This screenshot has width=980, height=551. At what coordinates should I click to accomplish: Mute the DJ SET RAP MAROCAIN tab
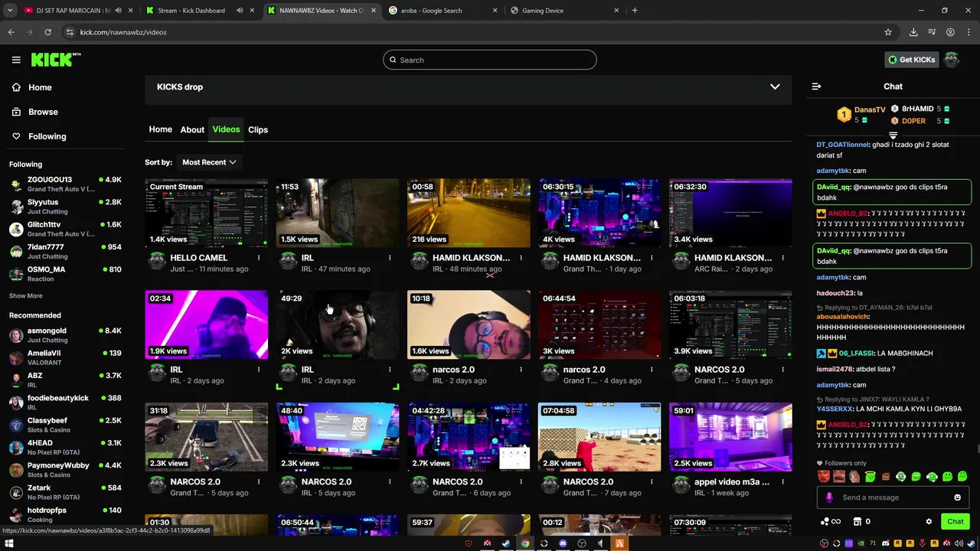tap(117, 11)
